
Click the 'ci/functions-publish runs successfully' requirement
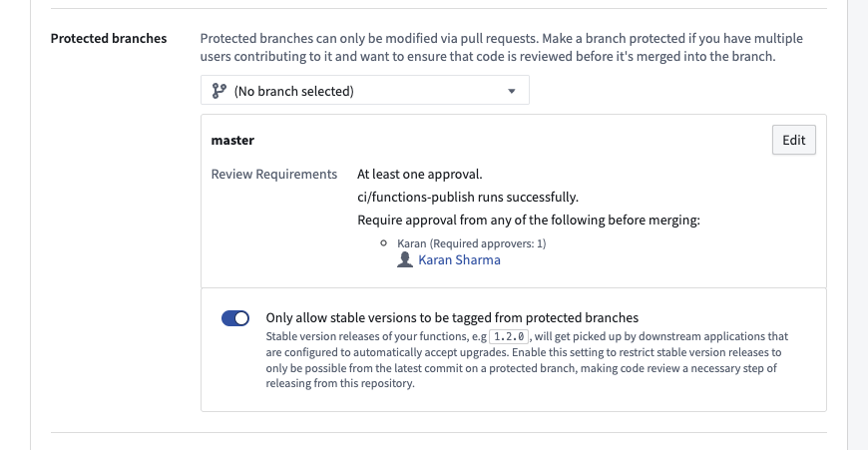(468, 197)
